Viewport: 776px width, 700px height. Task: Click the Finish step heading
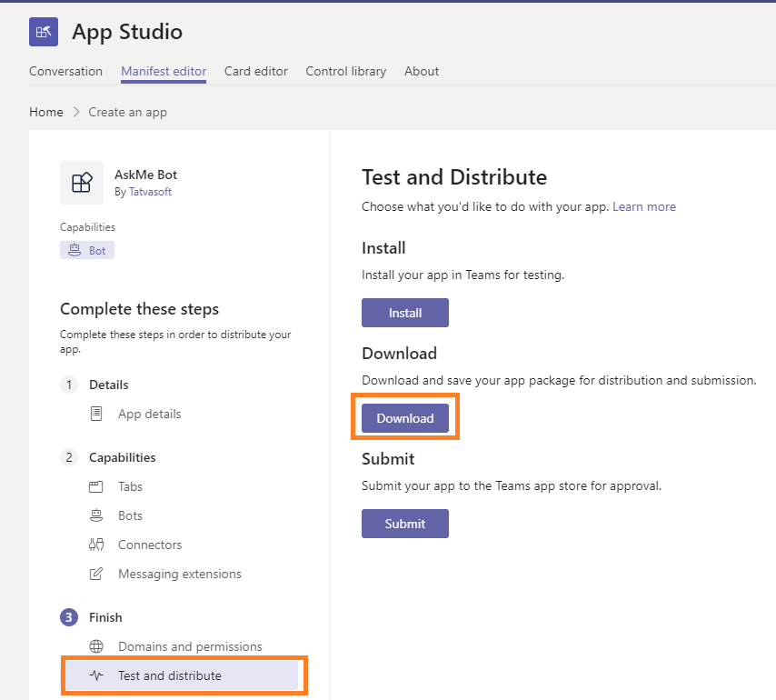105,617
